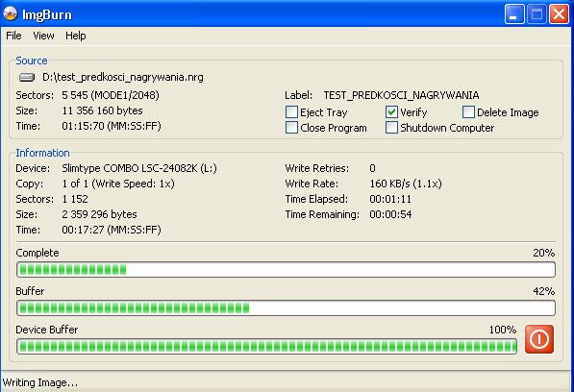Click the '11 356 160 bytes' size value
The image size is (574, 392).
[x=102, y=110]
